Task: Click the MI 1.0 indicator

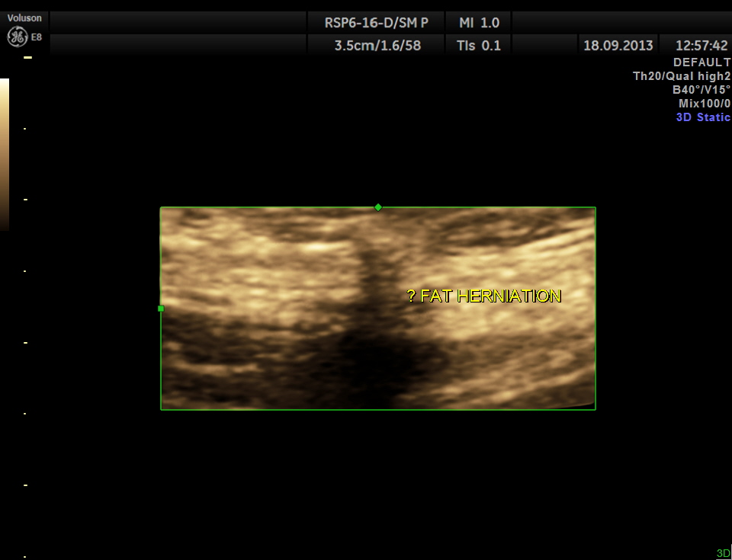Action: pyautogui.click(x=479, y=23)
